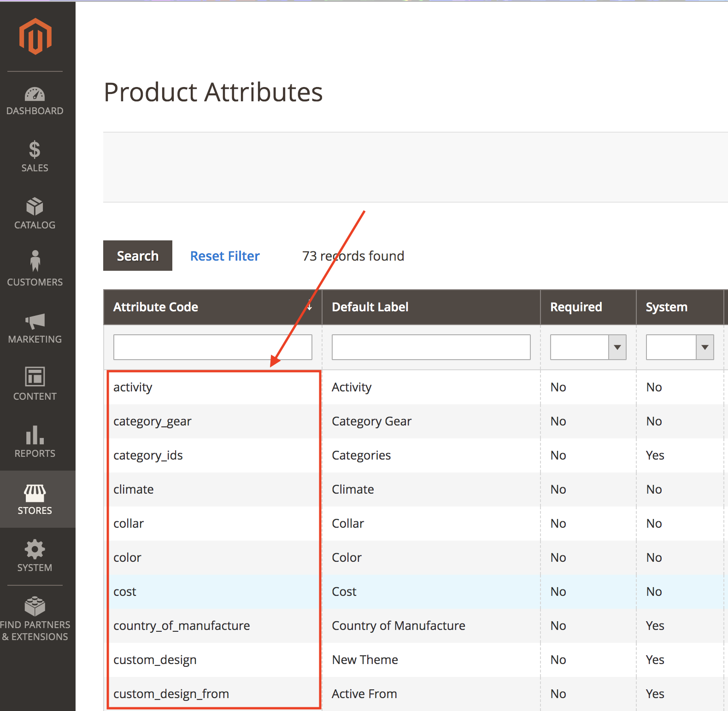Focus the Default Label filter field
This screenshot has width=728, height=711.
[431, 347]
